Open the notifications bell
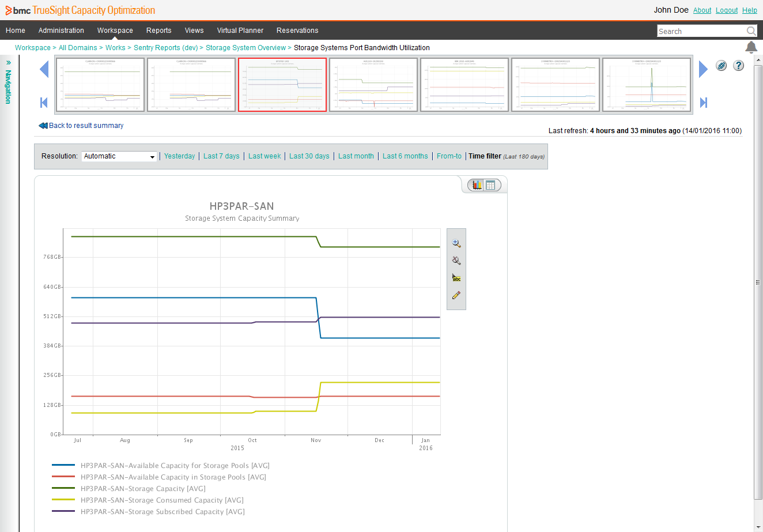The width and height of the screenshot is (763, 532). [x=751, y=47]
